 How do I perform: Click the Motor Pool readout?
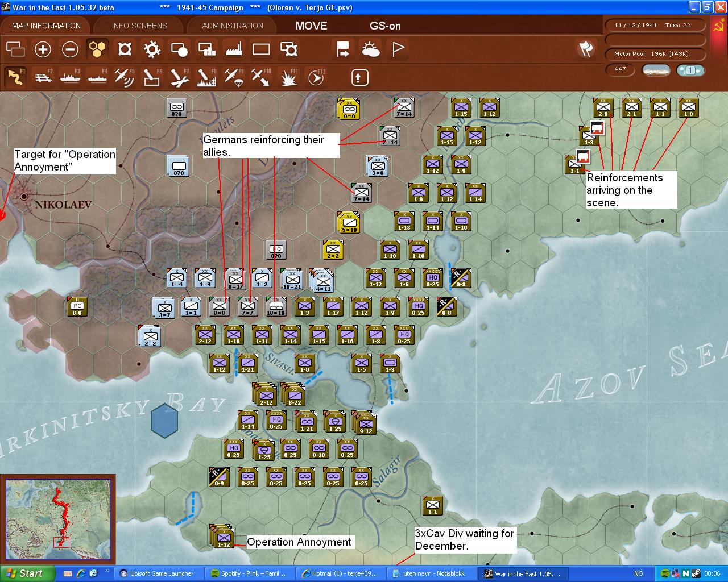[655, 54]
